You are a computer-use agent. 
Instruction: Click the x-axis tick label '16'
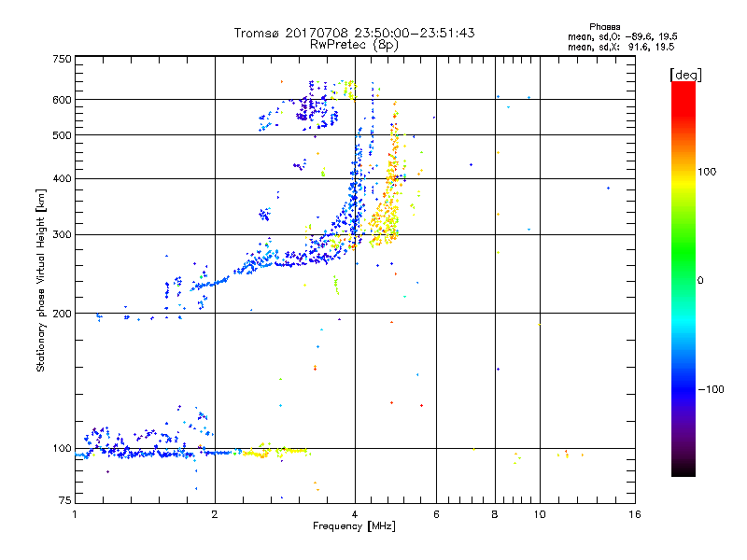point(635,514)
